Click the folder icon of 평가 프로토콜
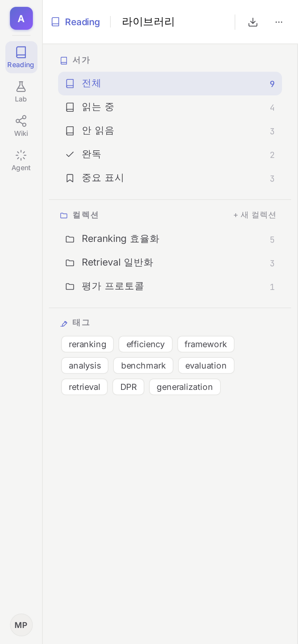This screenshot has height=644, width=298. click(x=70, y=287)
